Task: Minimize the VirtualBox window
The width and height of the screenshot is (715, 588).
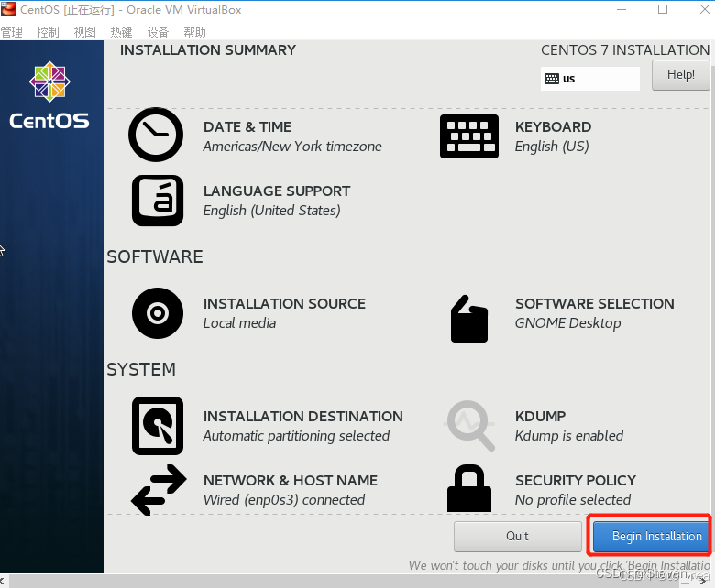Action: pos(621,9)
